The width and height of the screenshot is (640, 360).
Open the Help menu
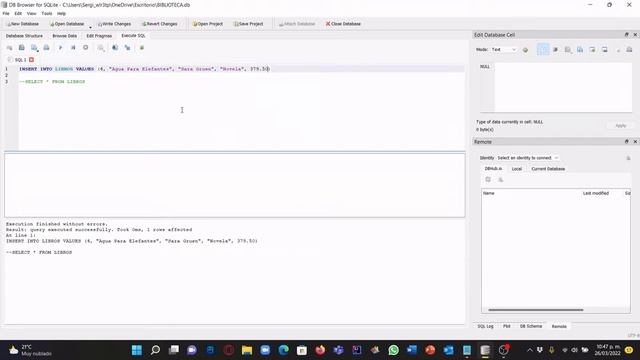click(x=61, y=13)
